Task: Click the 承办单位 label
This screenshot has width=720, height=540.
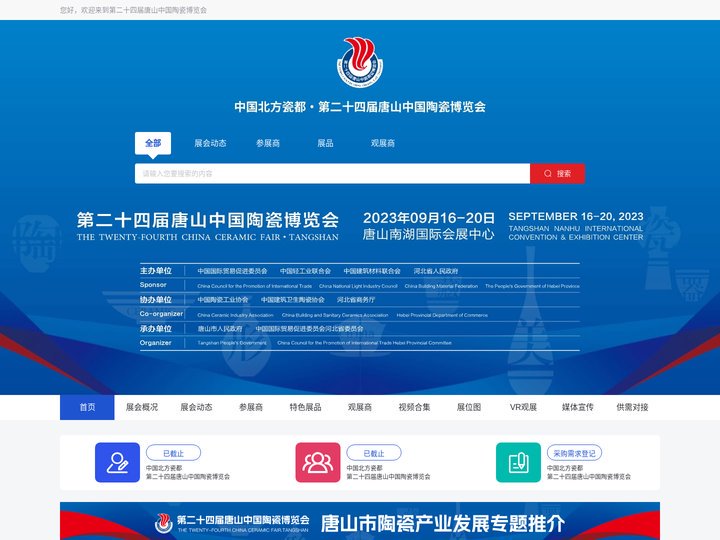Action: [156, 329]
